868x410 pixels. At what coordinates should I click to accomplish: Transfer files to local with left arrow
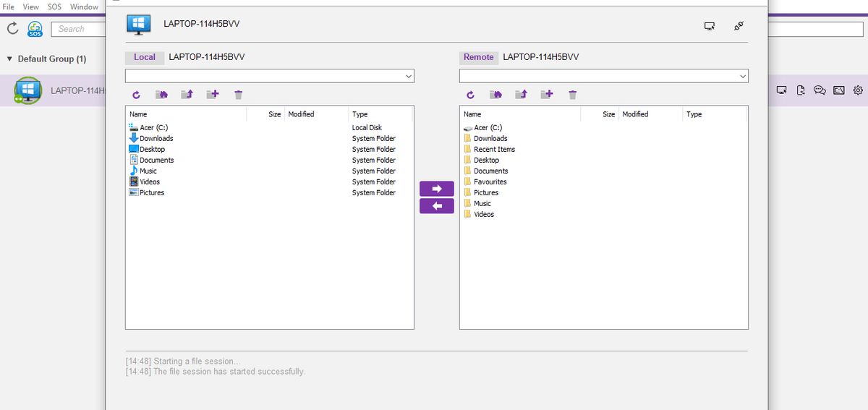437,206
